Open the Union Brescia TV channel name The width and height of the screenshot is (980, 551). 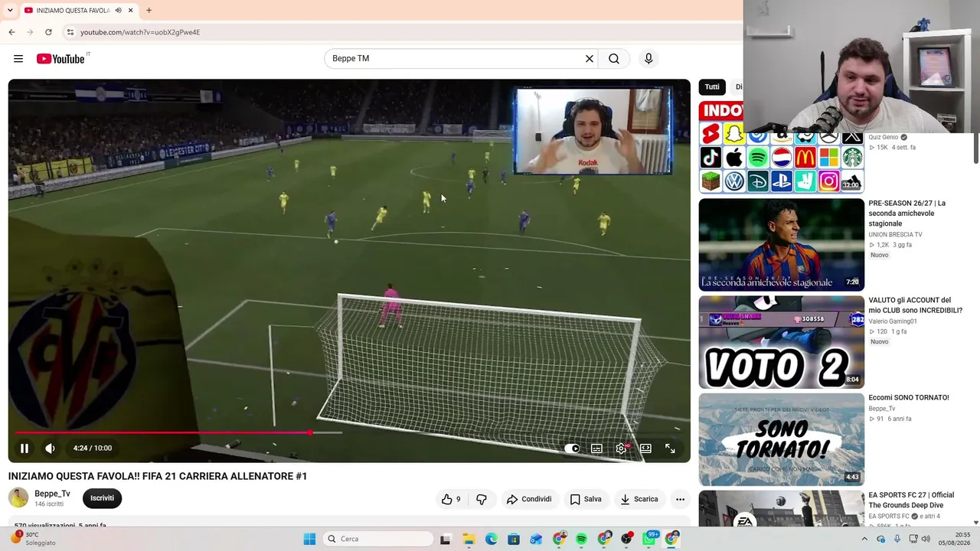click(x=895, y=235)
